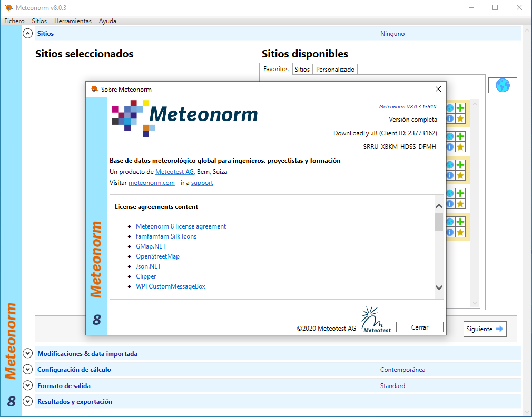Switch to the Personalizado tab
Screen dimensions: 532x417
point(336,69)
